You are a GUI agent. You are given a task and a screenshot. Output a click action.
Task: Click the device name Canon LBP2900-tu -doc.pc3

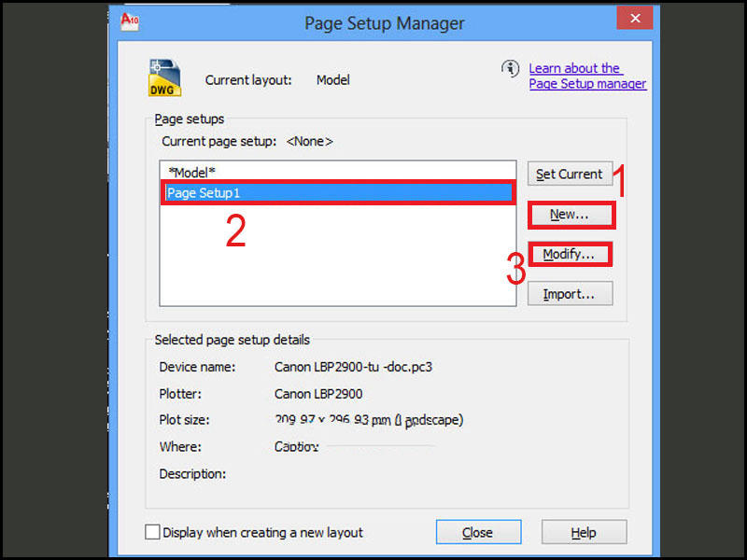coord(353,367)
